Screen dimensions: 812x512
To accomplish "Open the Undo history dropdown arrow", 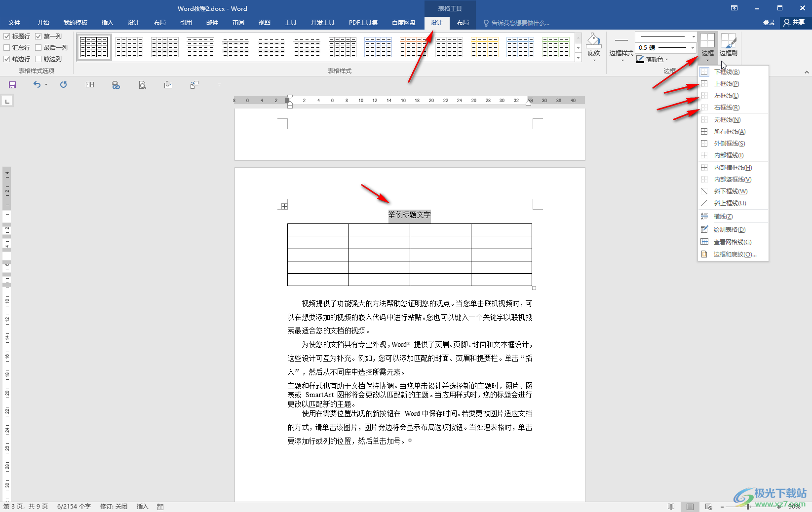I will [x=46, y=85].
